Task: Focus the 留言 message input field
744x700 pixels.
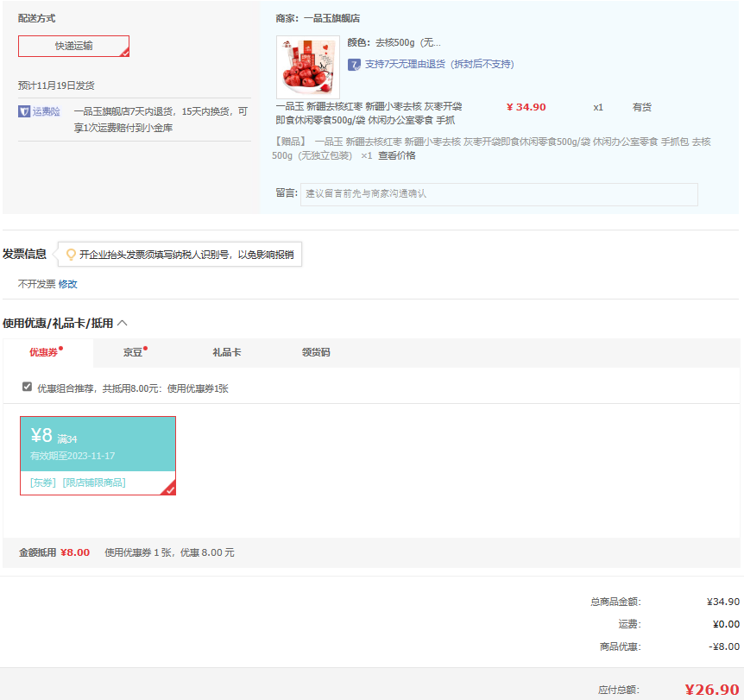Action: point(499,194)
